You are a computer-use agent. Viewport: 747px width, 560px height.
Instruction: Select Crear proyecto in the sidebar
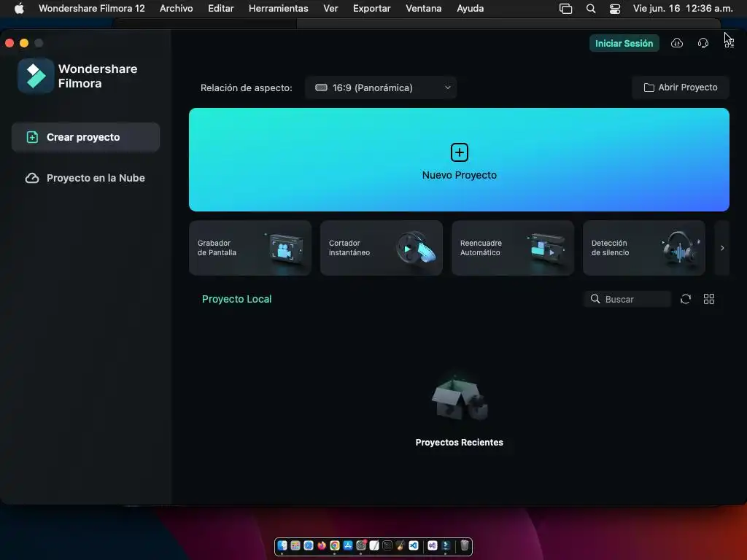coord(86,137)
